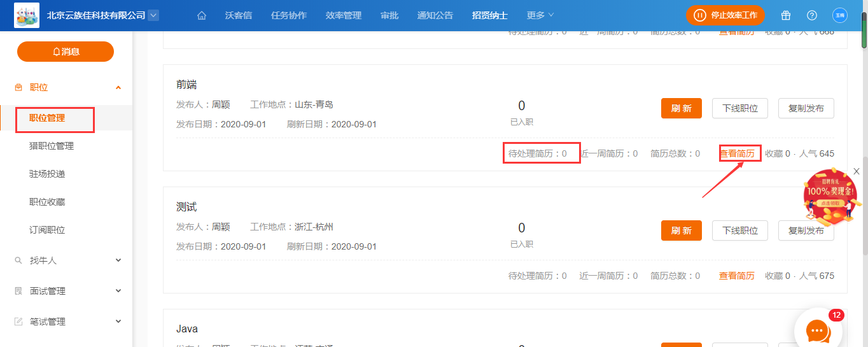Open the 测试 job title
The height and width of the screenshot is (347, 868).
point(186,207)
